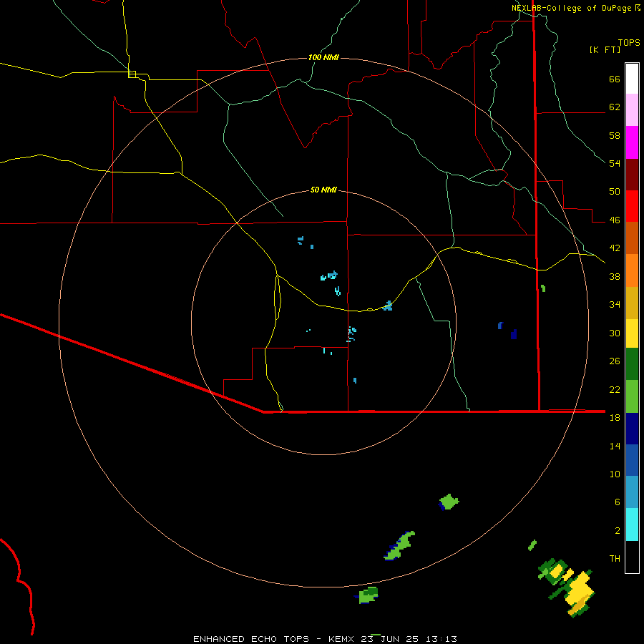
Task: Select the light pink legend swatch
Action: point(632,109)
